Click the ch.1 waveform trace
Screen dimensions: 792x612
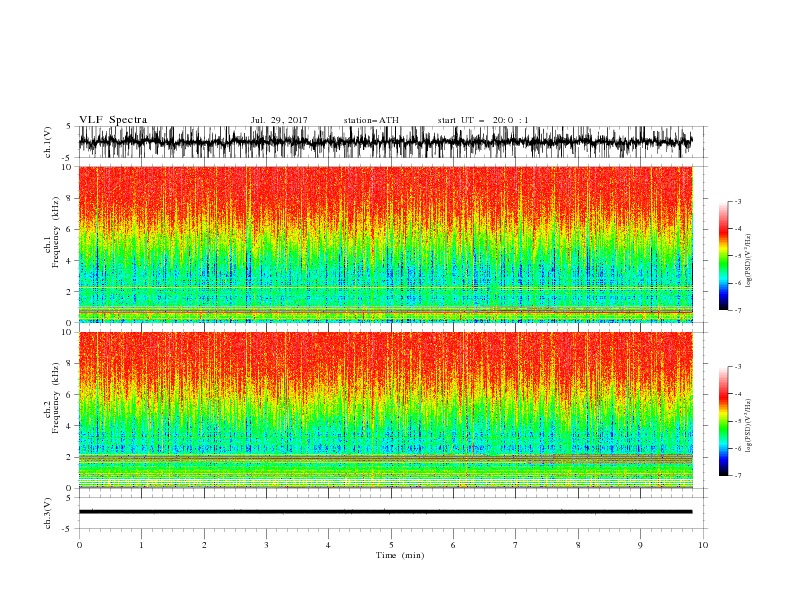(386, 142)
